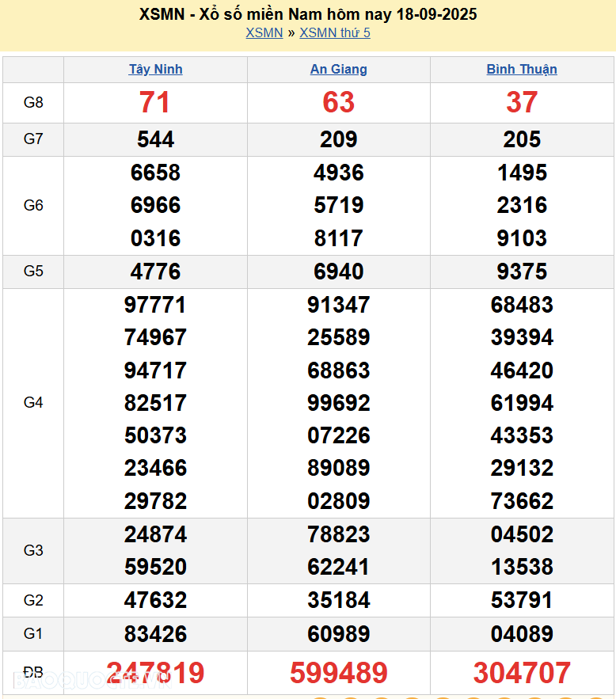Open the XSMN breadcrumb link
616x699 pixels.
(x=264, y=32)
